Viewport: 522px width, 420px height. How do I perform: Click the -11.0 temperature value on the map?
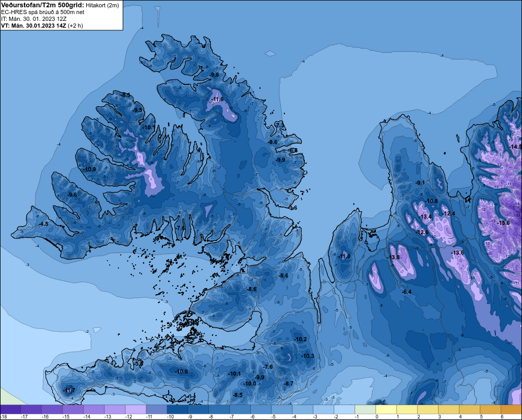pos(344,256)
